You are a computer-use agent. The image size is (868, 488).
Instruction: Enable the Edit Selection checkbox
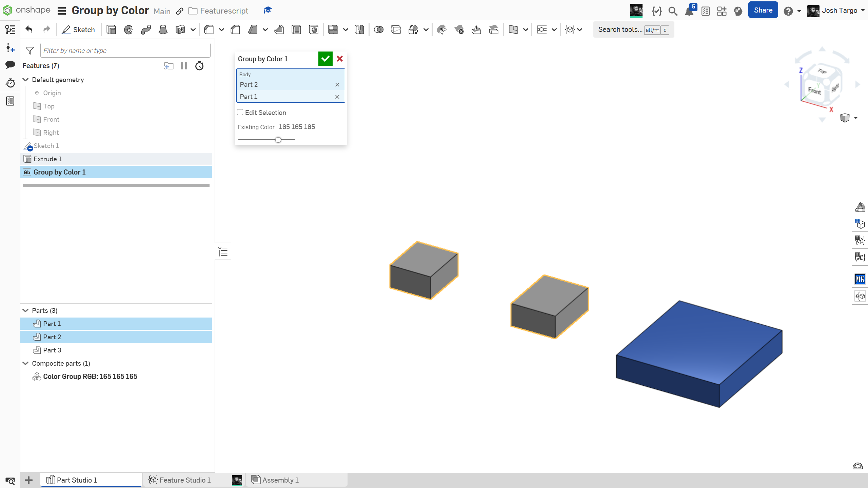click(x=240, y=112)
